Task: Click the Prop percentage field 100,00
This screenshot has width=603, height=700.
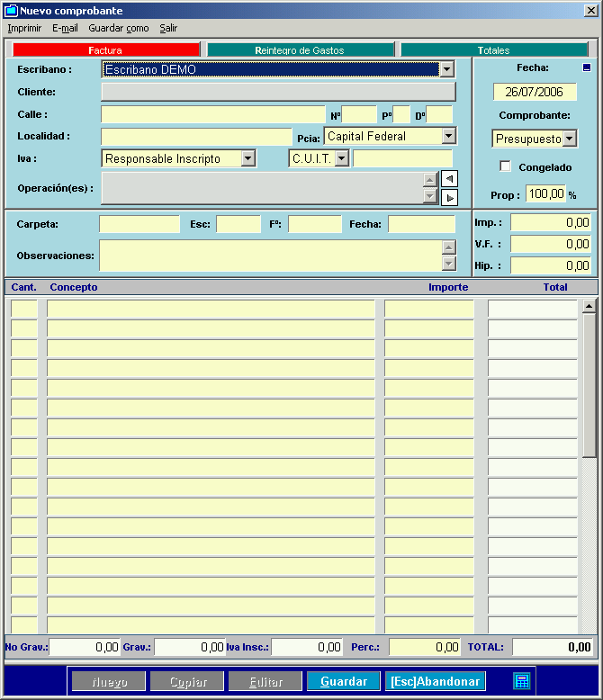Action: (x=545, y=193)
